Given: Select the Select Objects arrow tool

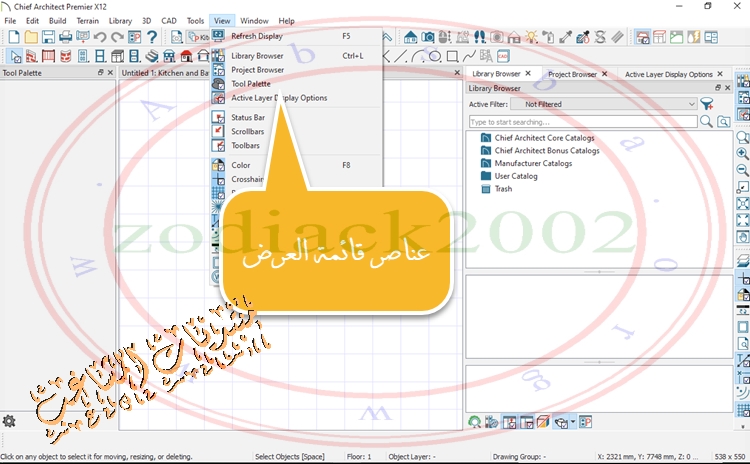Looking at the screenshot, I should pyautogui.click(x=15, y=56).
